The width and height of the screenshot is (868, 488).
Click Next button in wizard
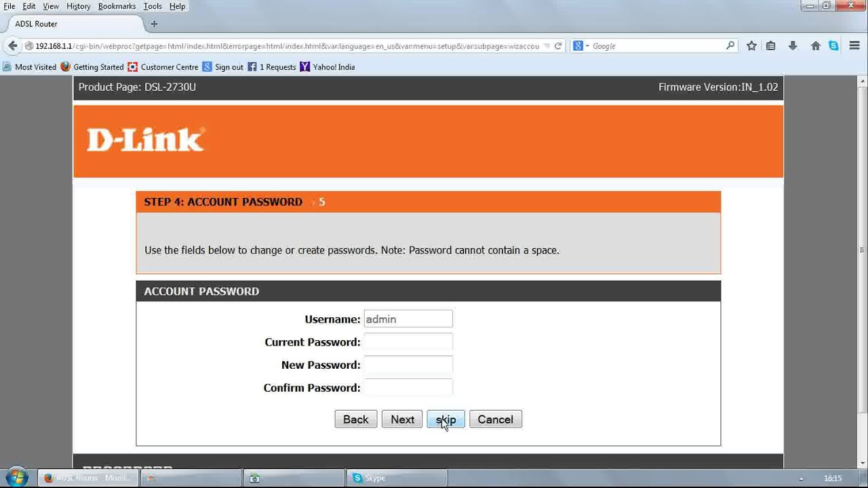tap(402, 420)
